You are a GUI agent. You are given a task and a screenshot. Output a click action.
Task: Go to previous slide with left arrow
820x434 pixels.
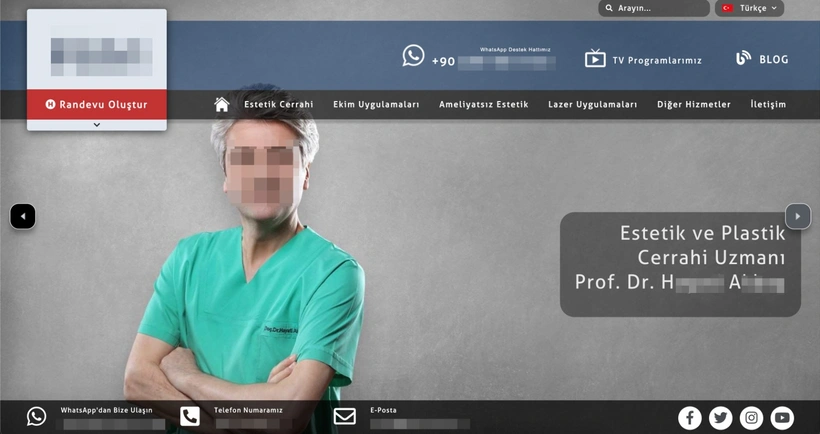(23, 216)
